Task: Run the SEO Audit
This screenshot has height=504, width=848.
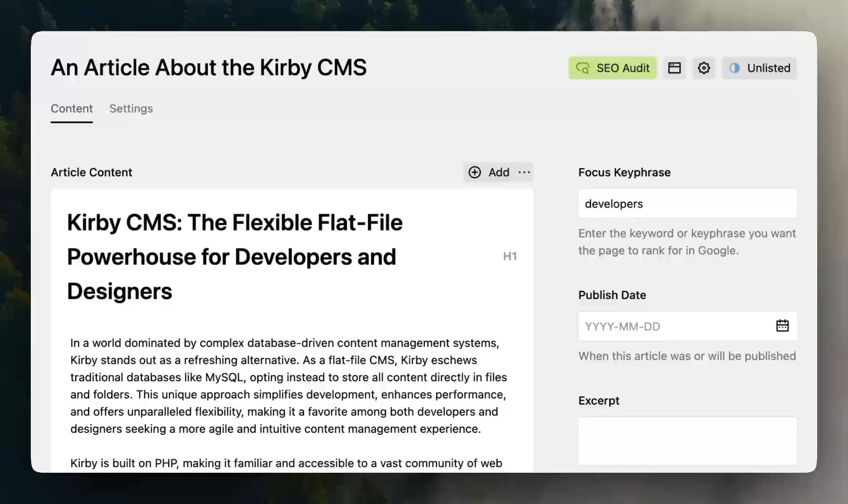Action: click(x=612, y=68)
